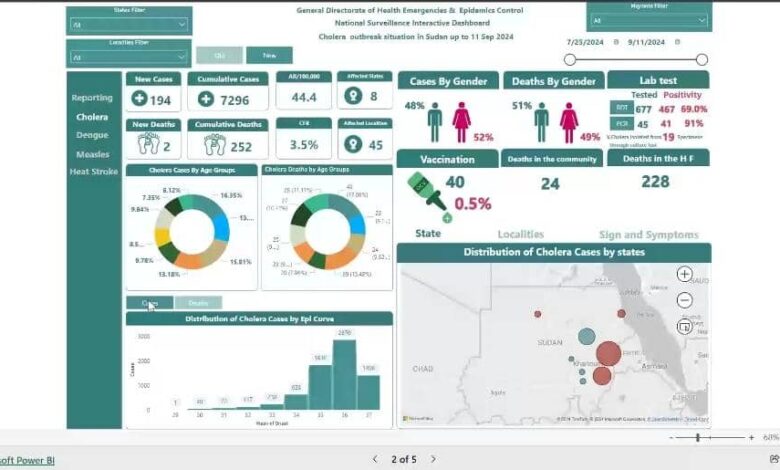Switch to the Localities tab
Screen dimensions: 780x470
point(520,234)
